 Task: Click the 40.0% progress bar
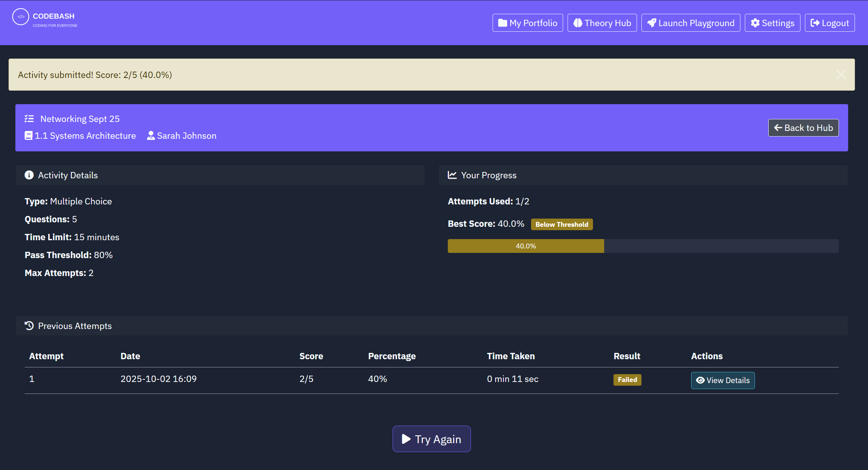(525, 246)
